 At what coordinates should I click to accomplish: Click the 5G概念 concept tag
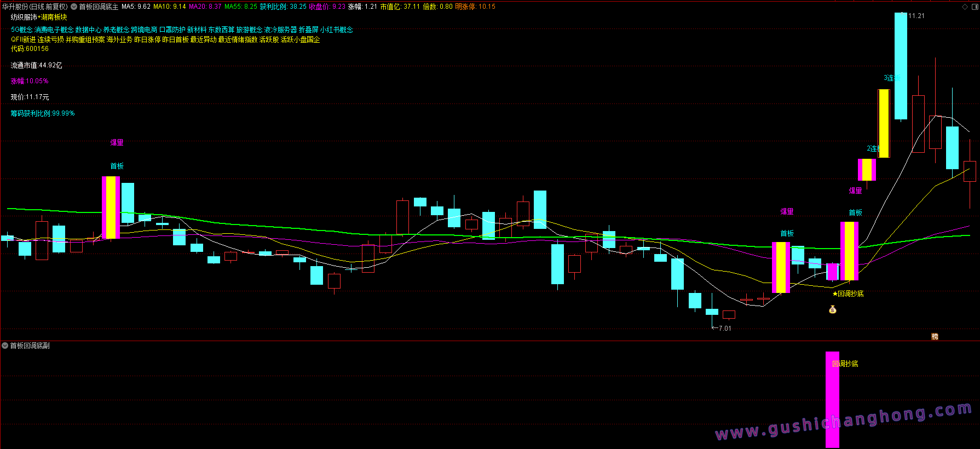(x=22, y=30)
